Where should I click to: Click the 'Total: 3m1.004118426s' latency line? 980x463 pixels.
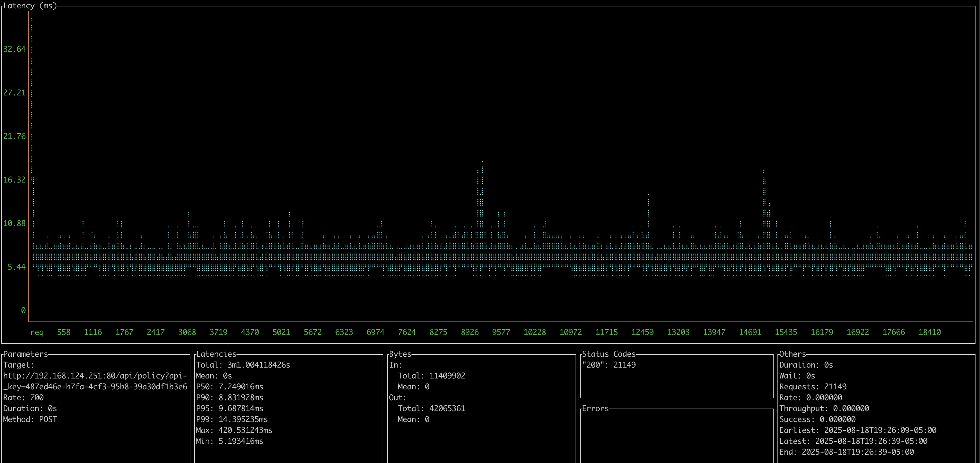(243, 365)
